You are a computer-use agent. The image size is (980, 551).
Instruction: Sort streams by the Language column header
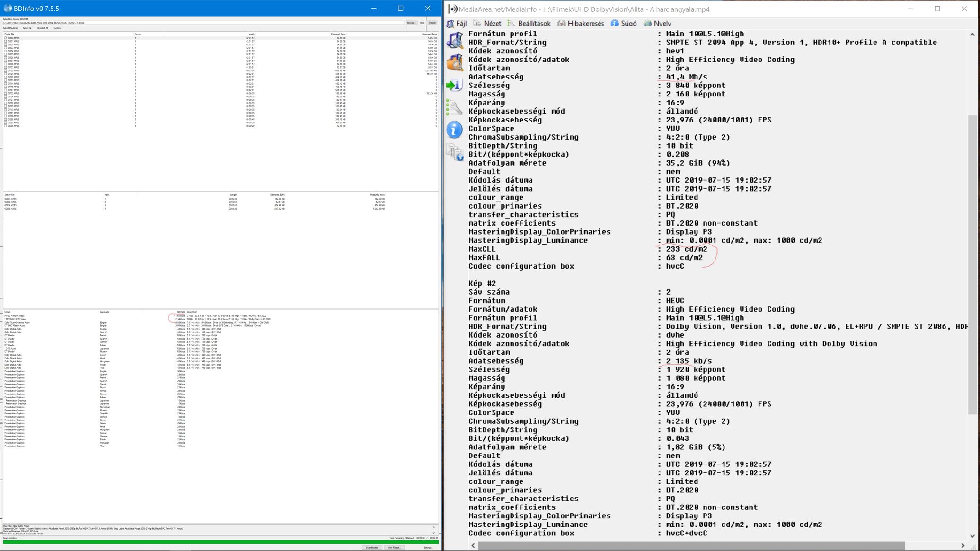(105, 312)
